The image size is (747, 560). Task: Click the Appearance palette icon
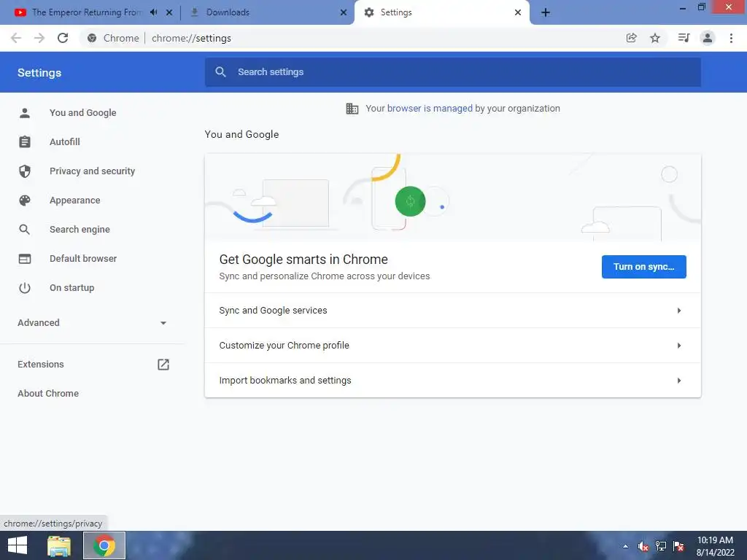coord(25,201)
